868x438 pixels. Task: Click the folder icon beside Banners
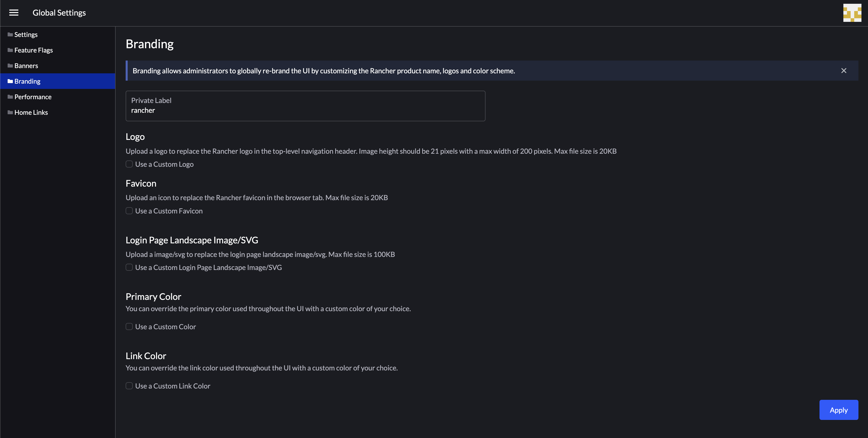pos(10,65)
